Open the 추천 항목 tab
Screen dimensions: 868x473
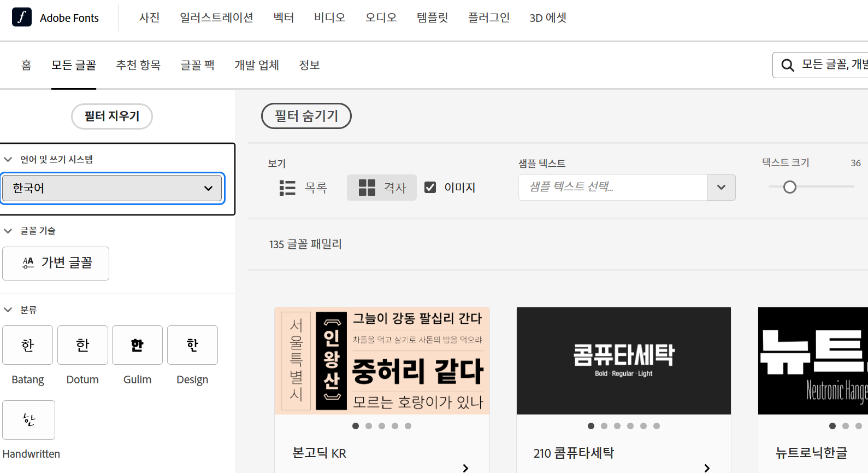point(138,65)
